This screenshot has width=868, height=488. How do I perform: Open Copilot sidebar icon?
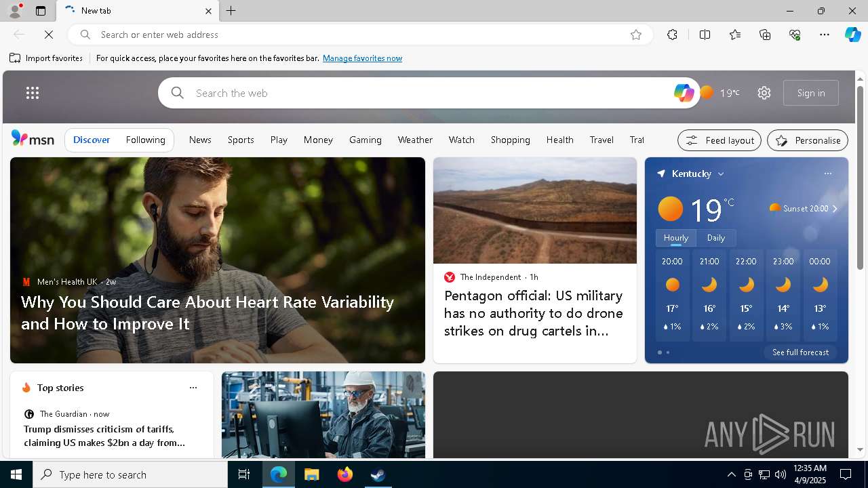tap(852, 35)
